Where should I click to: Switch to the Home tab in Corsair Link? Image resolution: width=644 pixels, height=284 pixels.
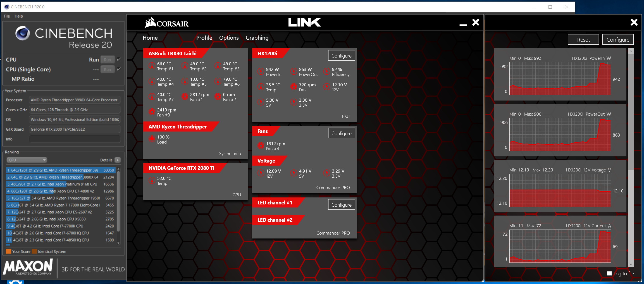[x=150, y=38]
